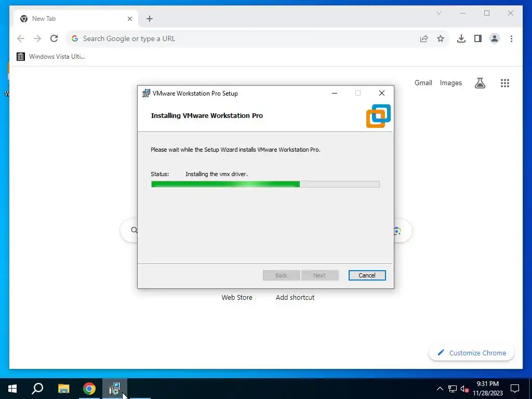Open the clock and date flyout
This screenshot has width=532, height=399.
tap(487, 389)
